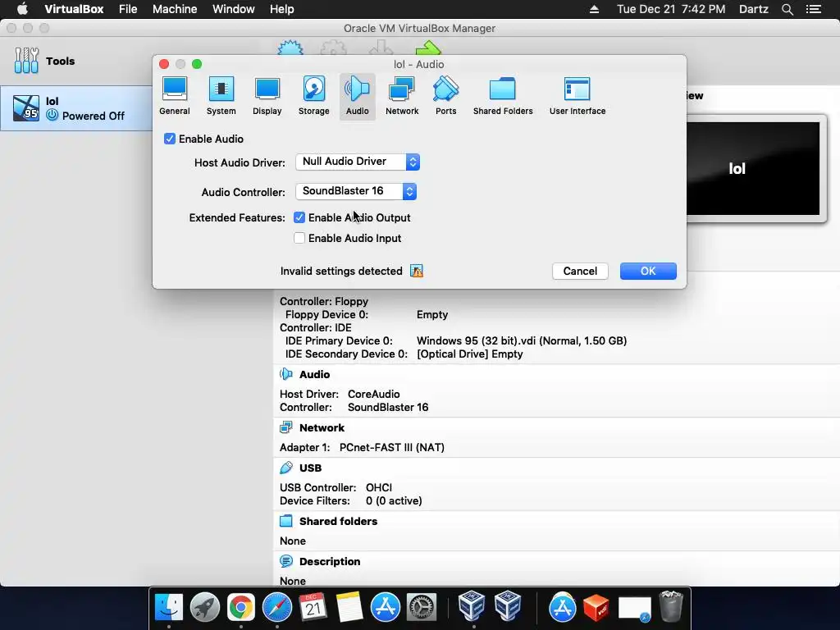
Task: Click the OK button
Action: click(648, 271)
